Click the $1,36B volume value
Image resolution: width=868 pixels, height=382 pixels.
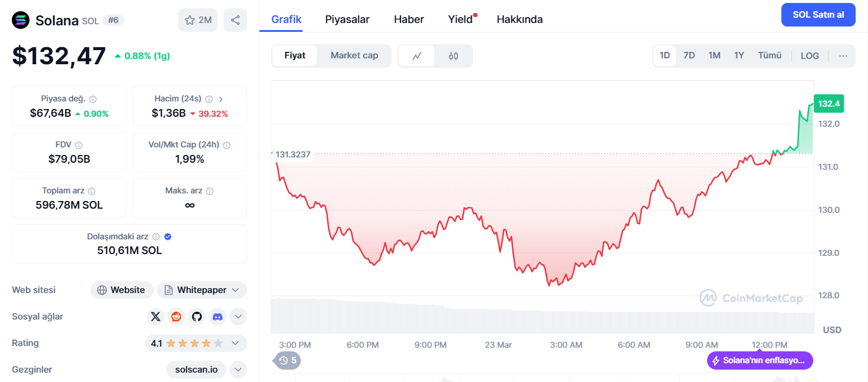coord(169,113)
